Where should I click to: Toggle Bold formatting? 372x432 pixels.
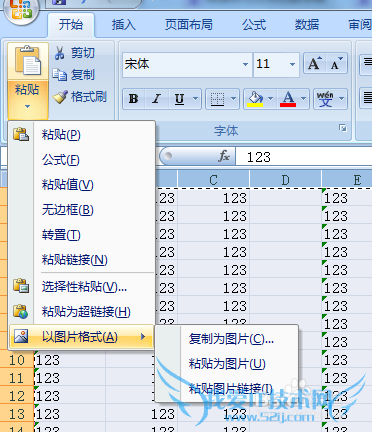pyautogui.click(x=134, y=99)
